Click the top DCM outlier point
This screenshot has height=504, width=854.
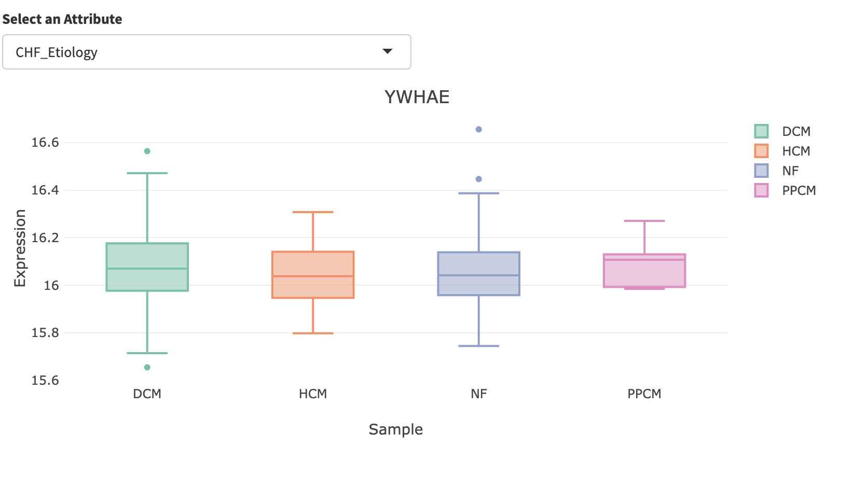[147, 151]
